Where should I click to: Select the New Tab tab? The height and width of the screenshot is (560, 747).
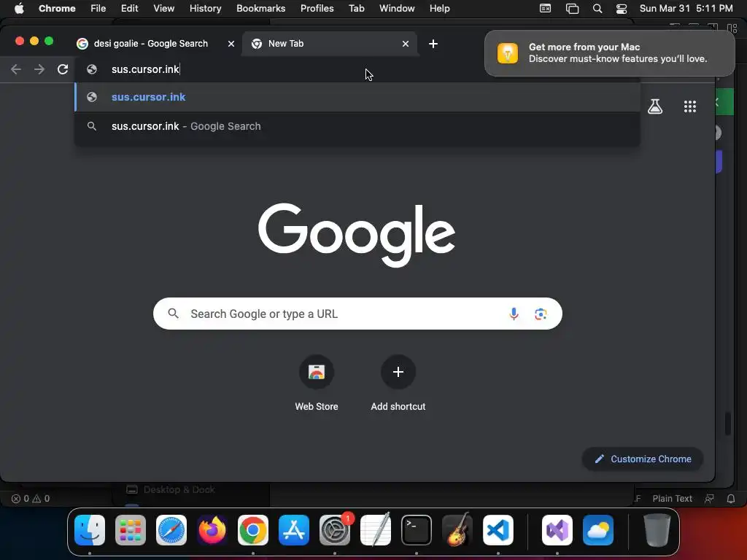[x=330, y=44]
